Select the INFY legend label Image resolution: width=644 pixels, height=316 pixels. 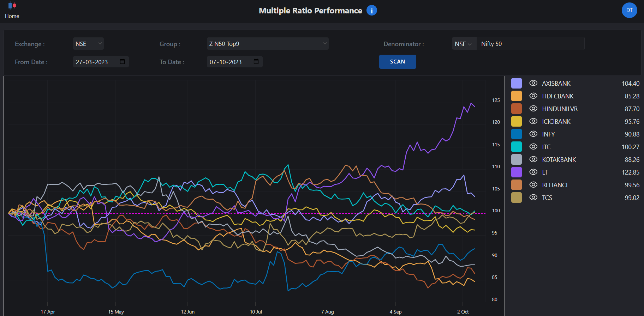[548, 134]
